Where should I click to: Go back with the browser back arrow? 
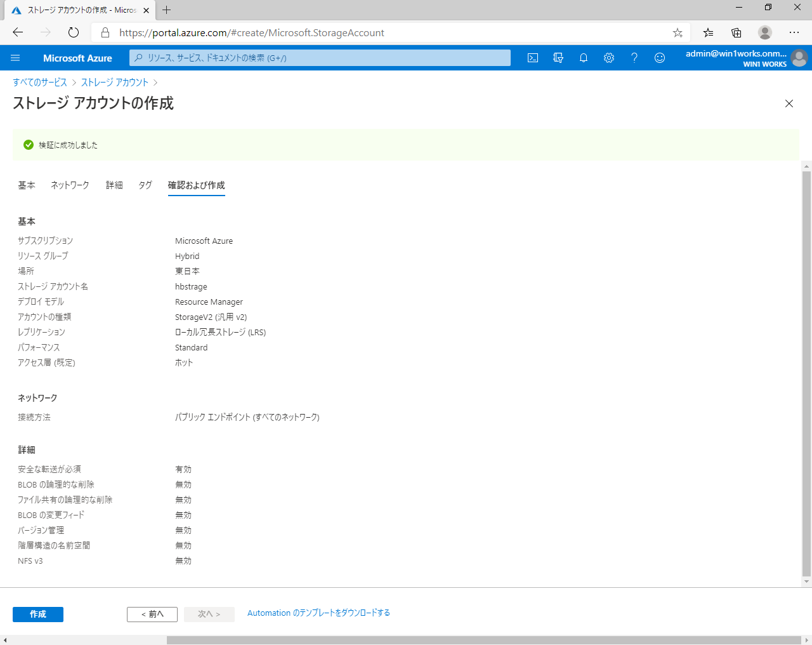point(18,32)
